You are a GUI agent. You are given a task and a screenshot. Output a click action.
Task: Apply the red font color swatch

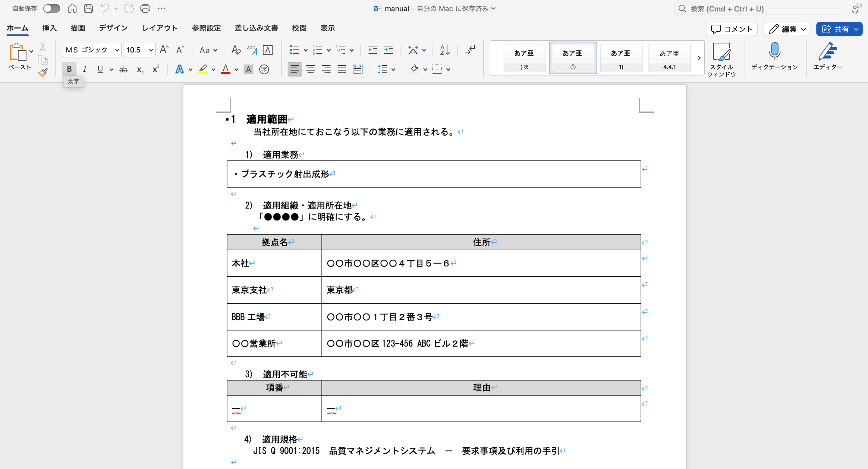click(225, 69)
